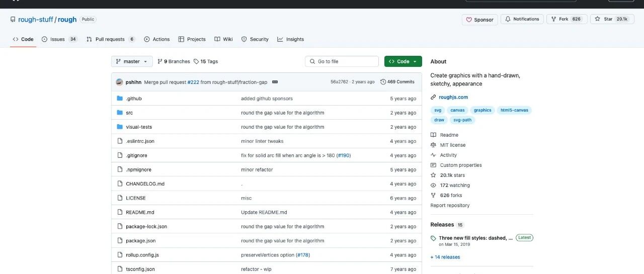Open the roughjs.com website link
Image resolution: width=644 pixels, height=274 pixels.
(x=453, y=97)
